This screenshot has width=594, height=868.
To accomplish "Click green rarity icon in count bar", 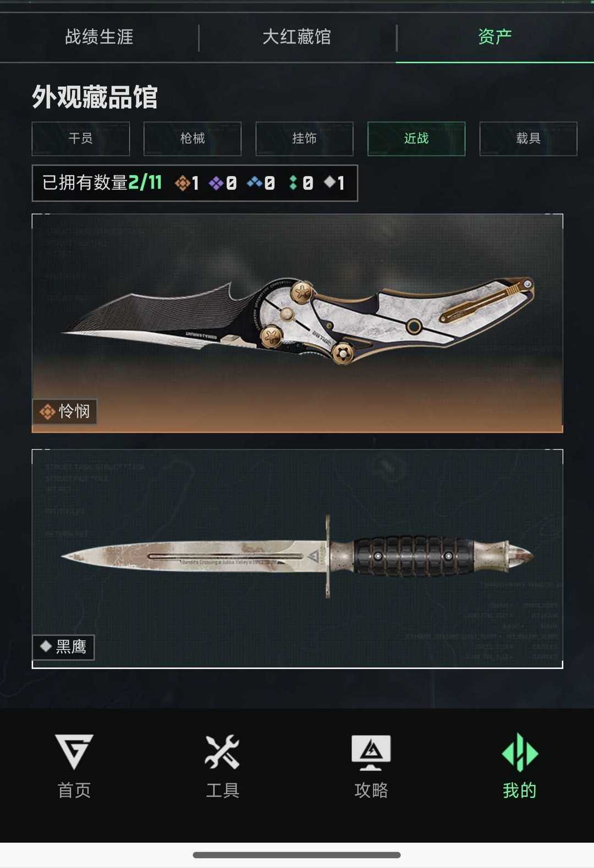I will [293, 183].
